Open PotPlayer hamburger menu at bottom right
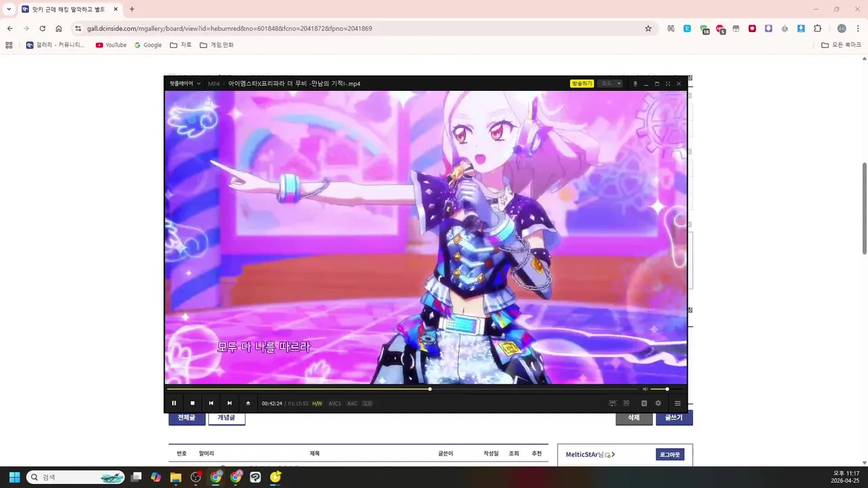Image resolution: width=868 pixels, height=488 pixels. (x=677, y=403)
